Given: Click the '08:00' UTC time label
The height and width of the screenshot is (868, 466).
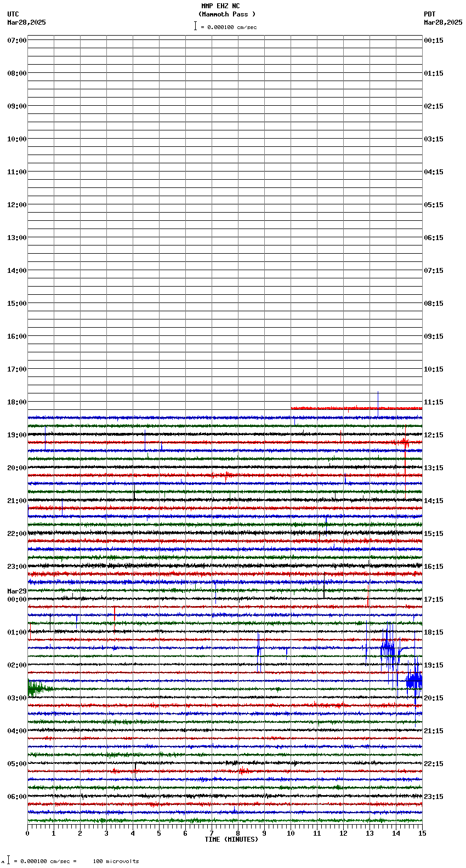Looking at the screenshot, I should coord(17,73).
